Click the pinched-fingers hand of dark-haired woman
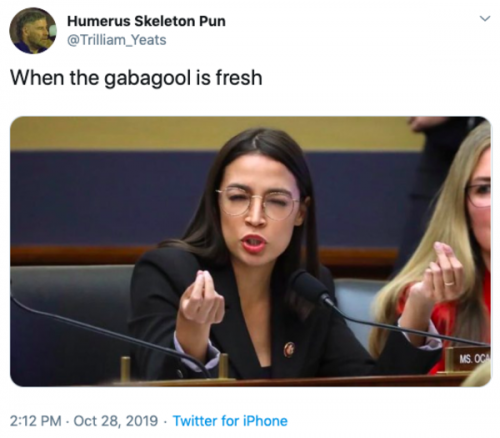 [x=201, y=298]
